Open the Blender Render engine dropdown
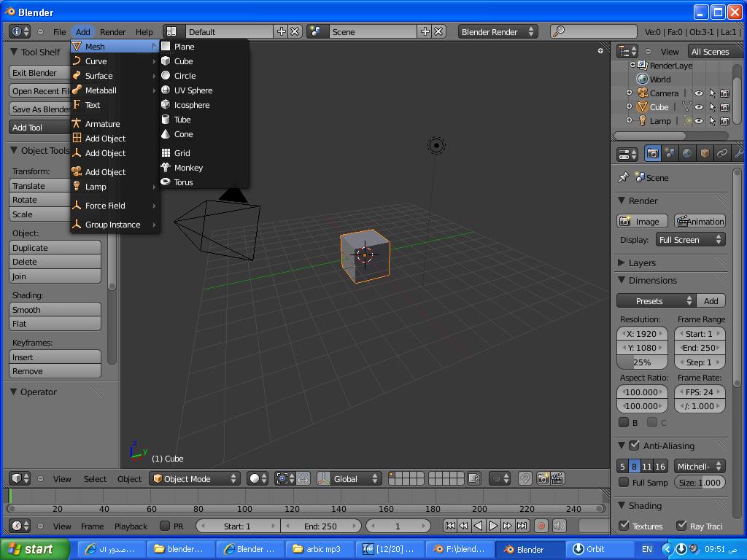The height and width of the screenshot is (560, 747). 498,31
